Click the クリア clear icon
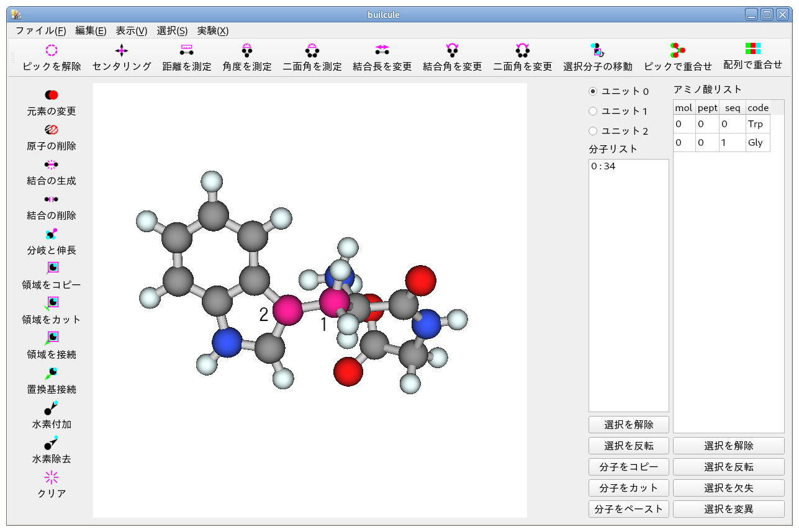 52,477
